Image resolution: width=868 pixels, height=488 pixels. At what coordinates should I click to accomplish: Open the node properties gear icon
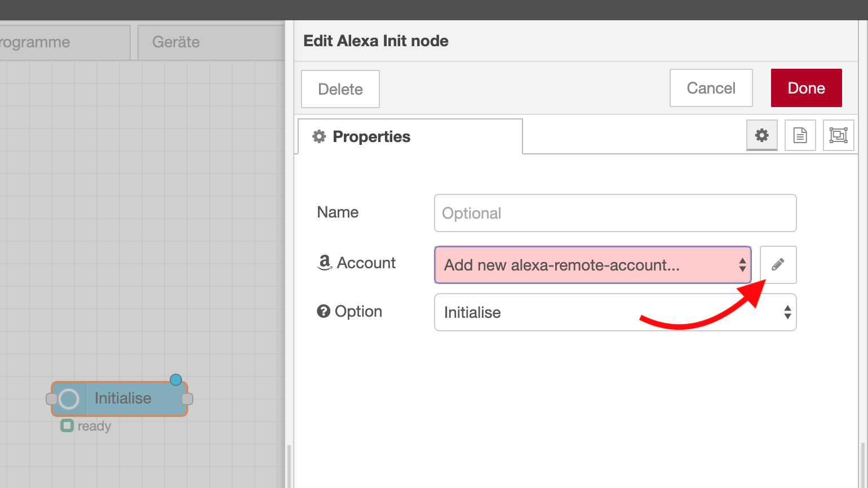[x=762, y=135]
